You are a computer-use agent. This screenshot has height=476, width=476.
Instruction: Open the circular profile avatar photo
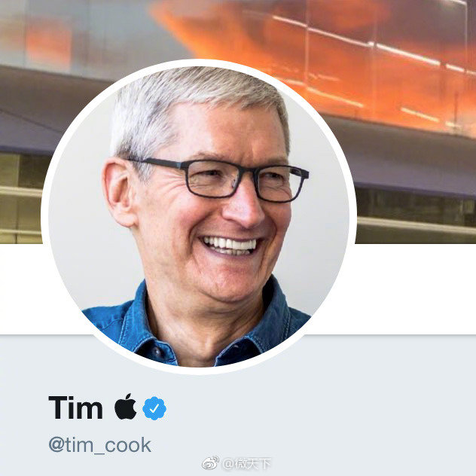click(198, 216)
